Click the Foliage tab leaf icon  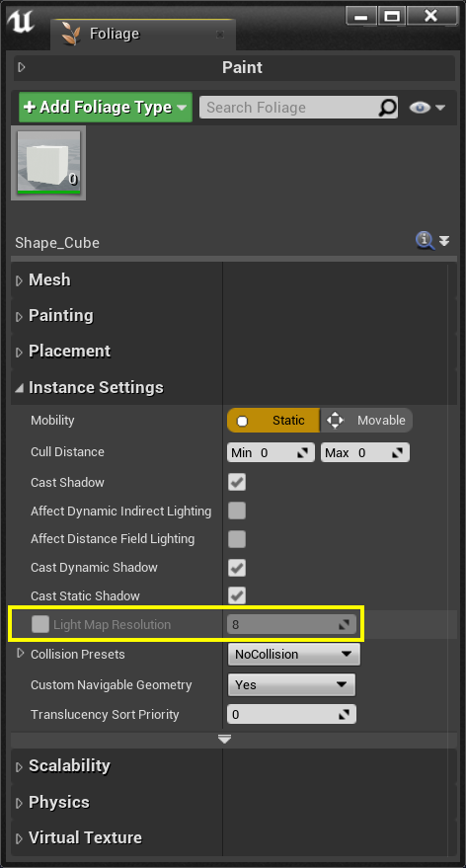(70, 34)
